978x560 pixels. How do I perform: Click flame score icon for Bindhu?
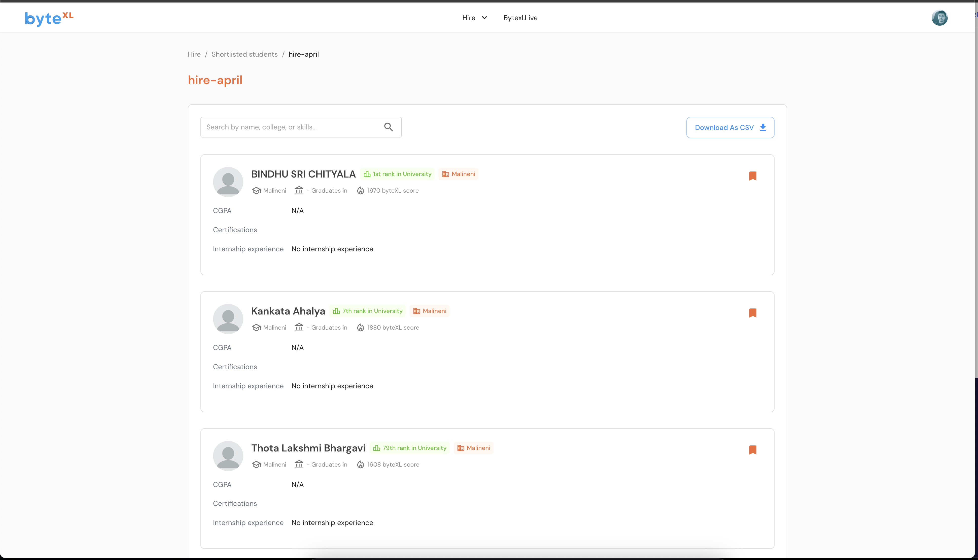[x=360, y=190]
